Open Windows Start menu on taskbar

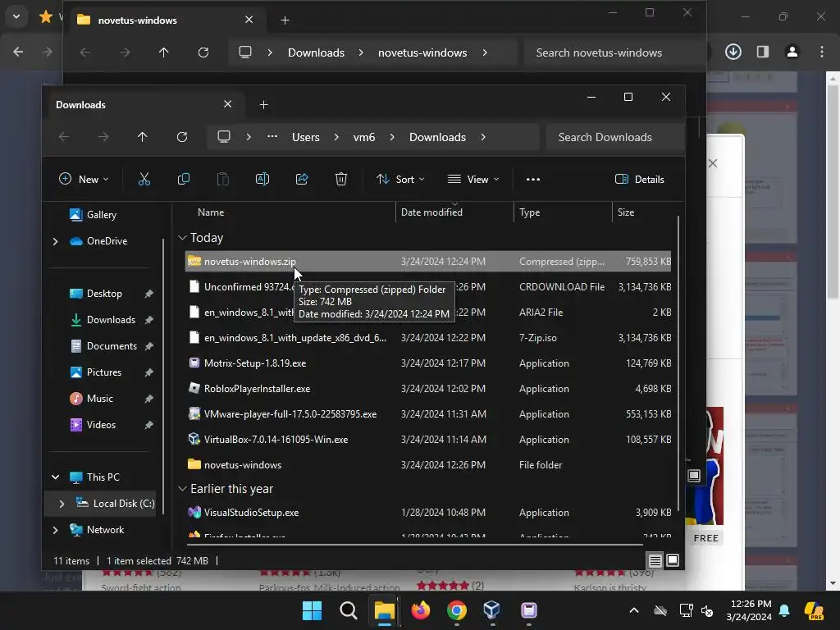[x=312, y=609]
